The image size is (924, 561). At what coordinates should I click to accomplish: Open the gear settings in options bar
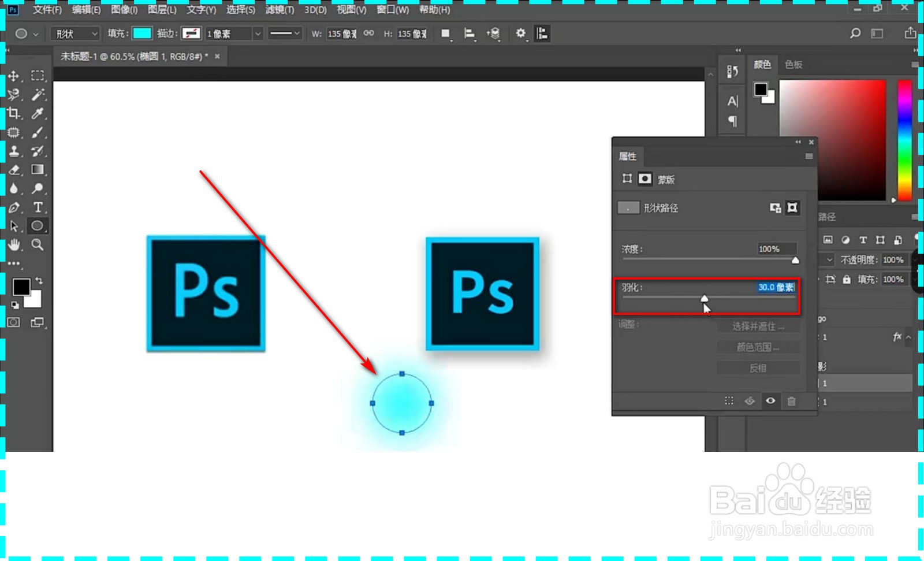[521, 34]
